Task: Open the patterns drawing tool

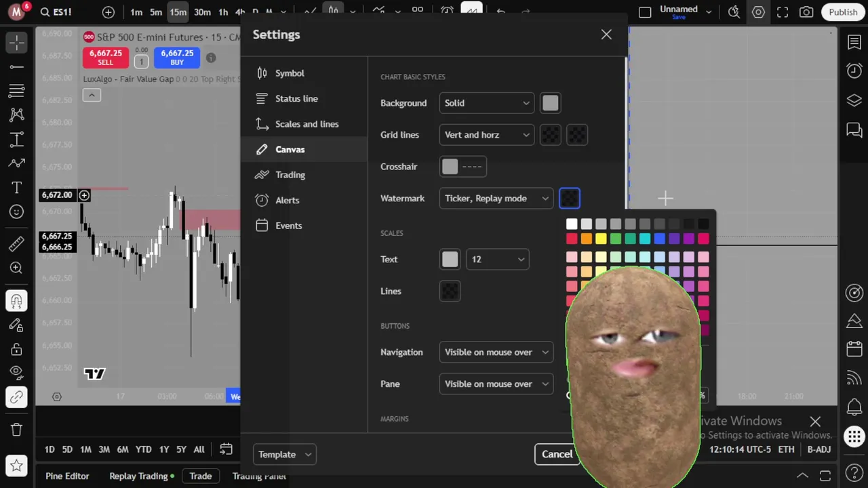Action: pos(16,115)
